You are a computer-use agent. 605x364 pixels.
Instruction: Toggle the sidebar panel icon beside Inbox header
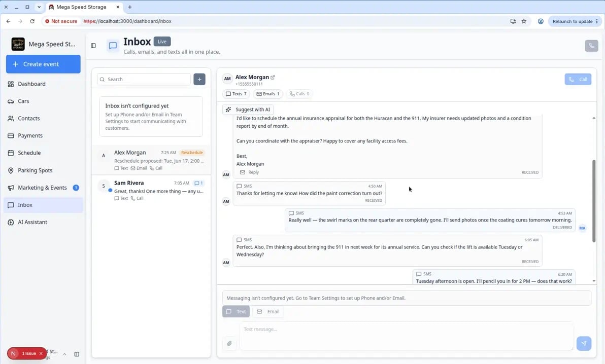[x=93, y=46]
